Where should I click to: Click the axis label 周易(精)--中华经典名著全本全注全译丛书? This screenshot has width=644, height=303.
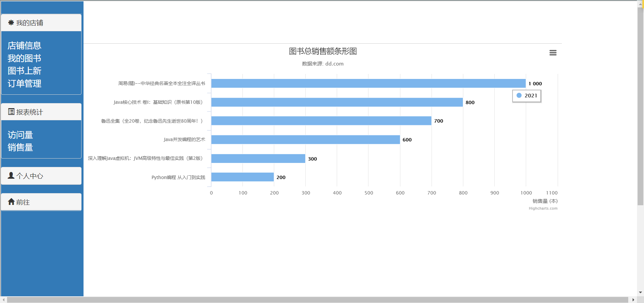(162, 83)
